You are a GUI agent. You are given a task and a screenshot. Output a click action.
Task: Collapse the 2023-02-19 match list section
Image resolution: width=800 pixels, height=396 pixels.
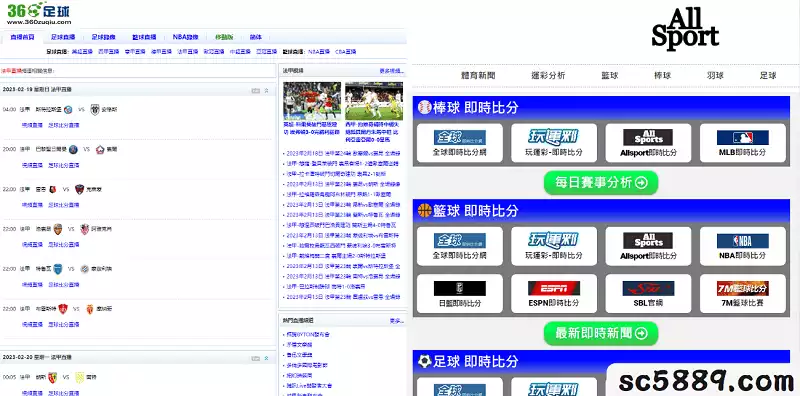tap(266, 90)
